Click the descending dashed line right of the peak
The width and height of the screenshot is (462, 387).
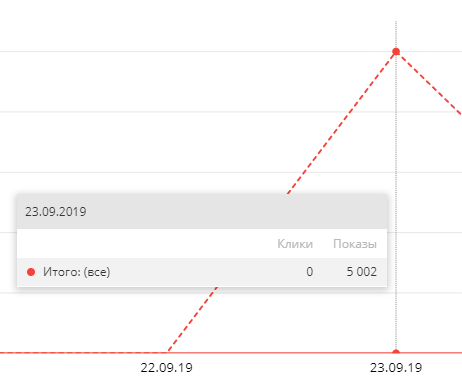pyautogui.click(x=430, y=83)
